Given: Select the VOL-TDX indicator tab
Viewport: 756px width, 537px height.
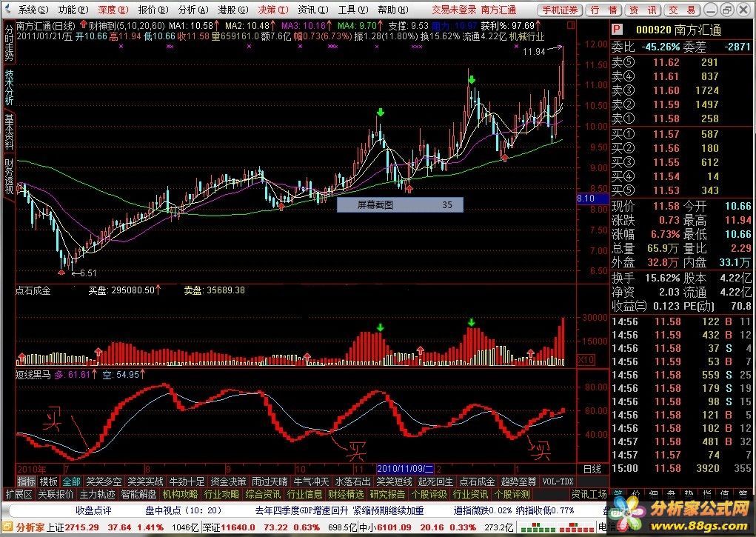Looking at the screenshot, I should point(558,481).
